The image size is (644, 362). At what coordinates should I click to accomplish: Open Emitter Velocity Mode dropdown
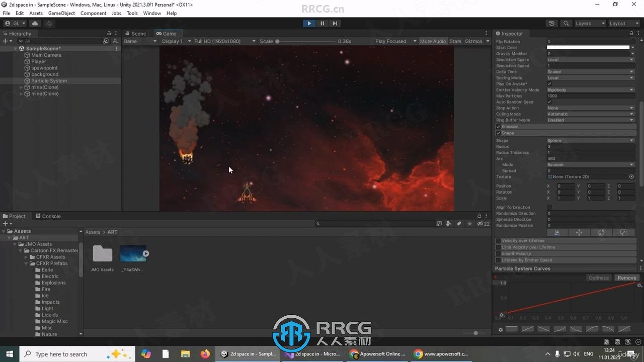tap(591, 90)
